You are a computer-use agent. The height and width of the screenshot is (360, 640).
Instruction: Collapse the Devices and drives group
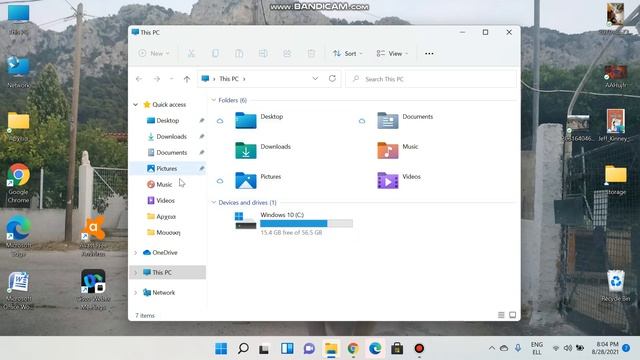213,202
